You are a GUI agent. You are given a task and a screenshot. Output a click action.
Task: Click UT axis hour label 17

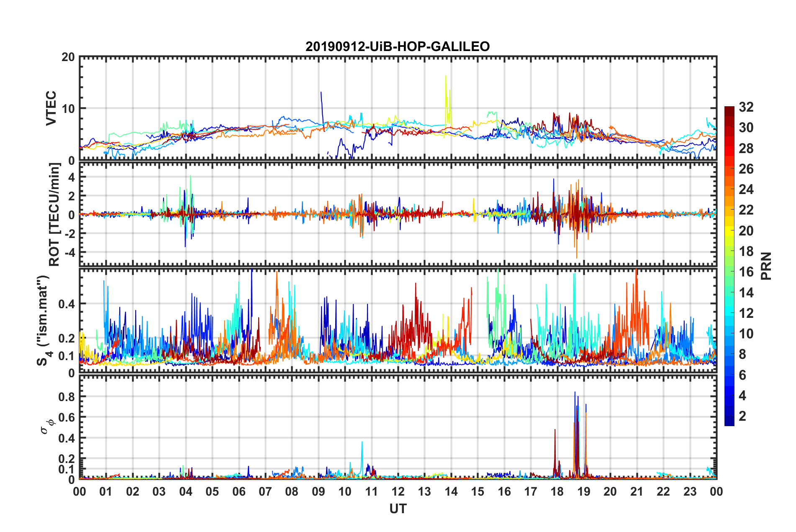(531, 491)
